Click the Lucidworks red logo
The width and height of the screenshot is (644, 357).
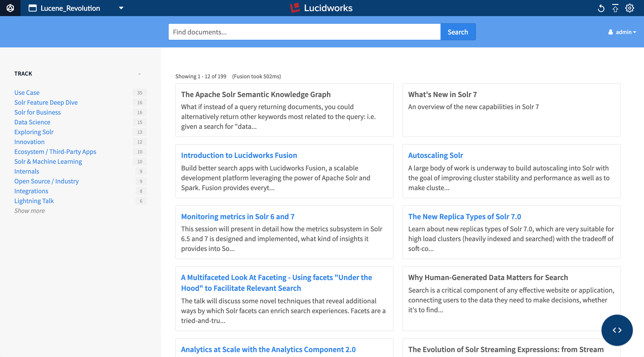pos(295,8)
